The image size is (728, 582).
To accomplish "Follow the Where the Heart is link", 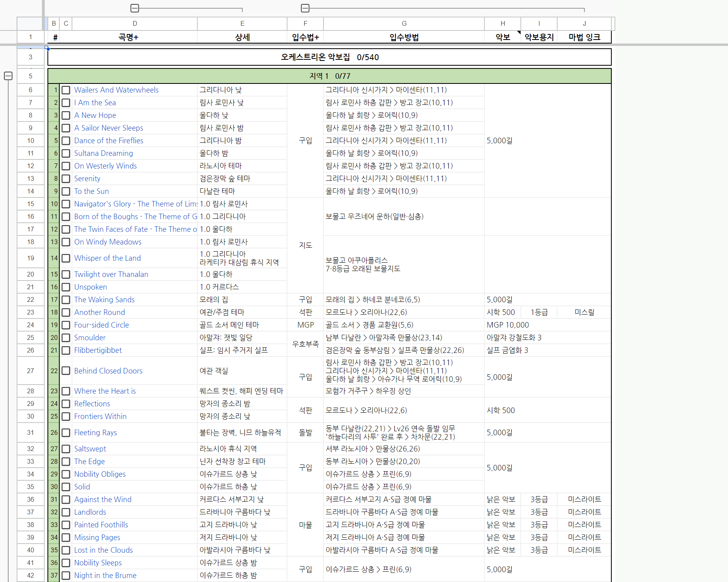I will 105,391.
